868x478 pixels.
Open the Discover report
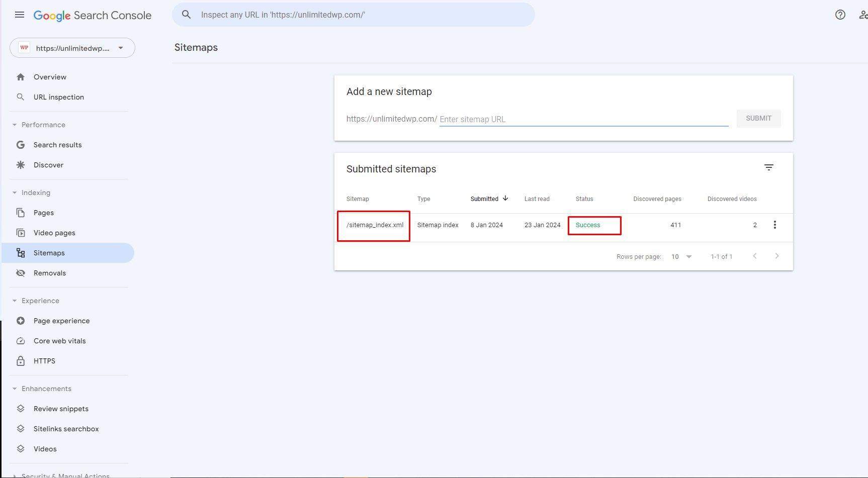[x=68, y=165]
